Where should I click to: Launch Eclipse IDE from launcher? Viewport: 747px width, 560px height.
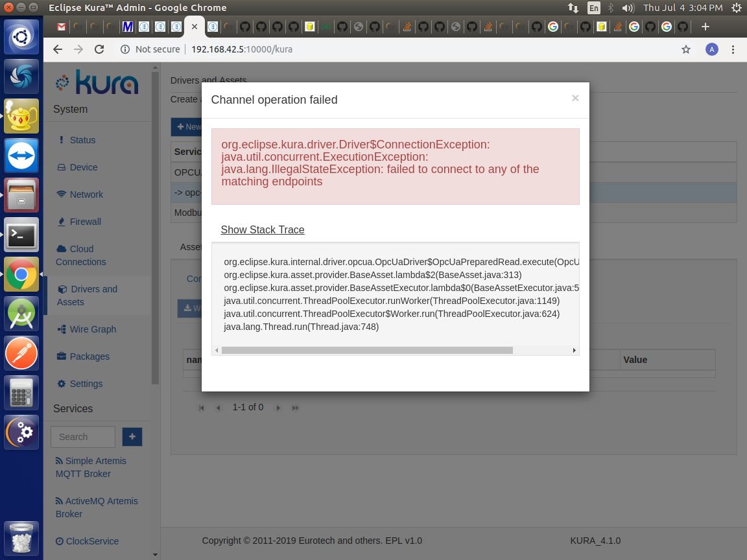[x=21, y=432]
